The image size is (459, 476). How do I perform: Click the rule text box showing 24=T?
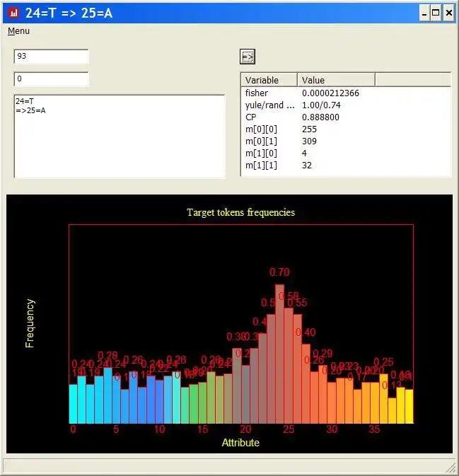pos(120,137)
